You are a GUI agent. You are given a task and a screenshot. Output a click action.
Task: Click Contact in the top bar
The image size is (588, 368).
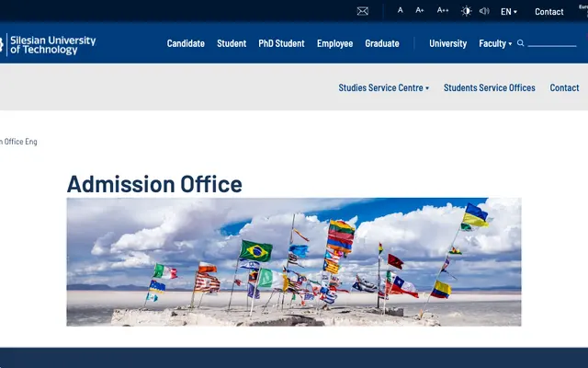(x=549, y=12)
